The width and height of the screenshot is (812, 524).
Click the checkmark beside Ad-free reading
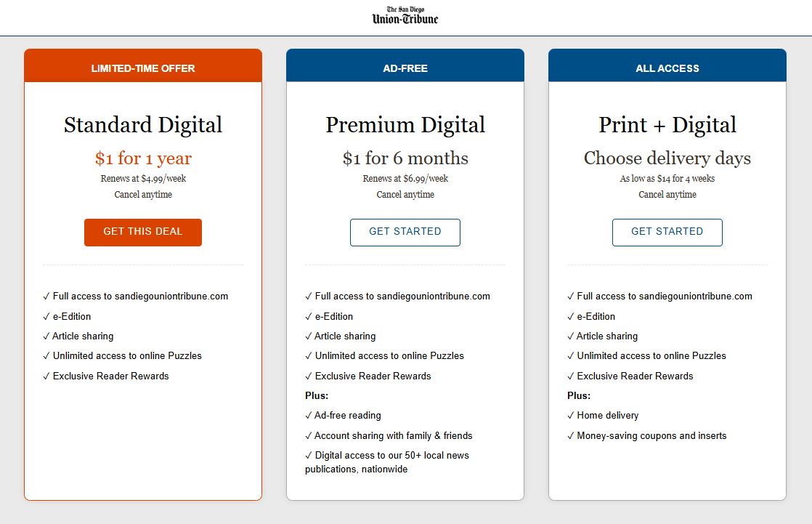click(308, 415)
